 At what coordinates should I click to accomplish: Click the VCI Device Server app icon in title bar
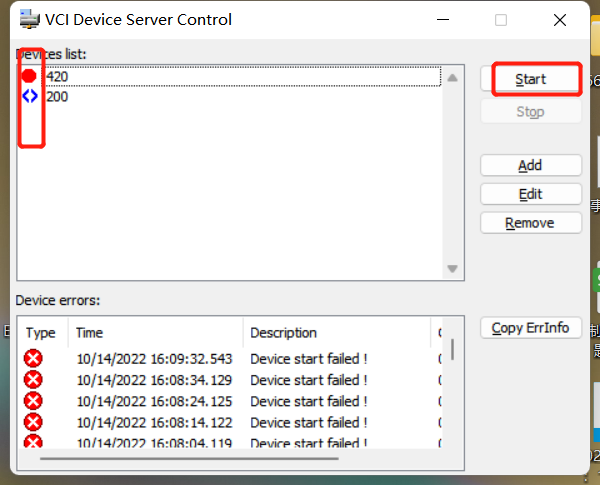tap(29, 20)
